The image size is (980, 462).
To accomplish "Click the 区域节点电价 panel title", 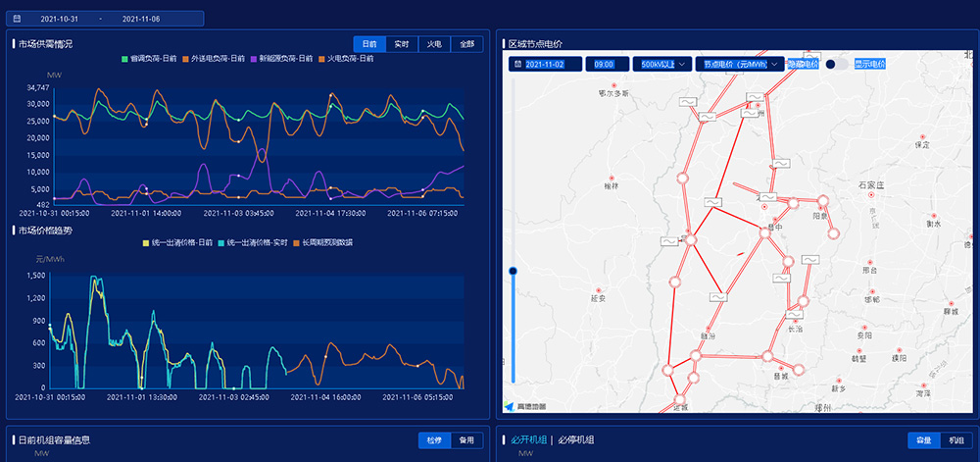I will click(x=536, y=44).
